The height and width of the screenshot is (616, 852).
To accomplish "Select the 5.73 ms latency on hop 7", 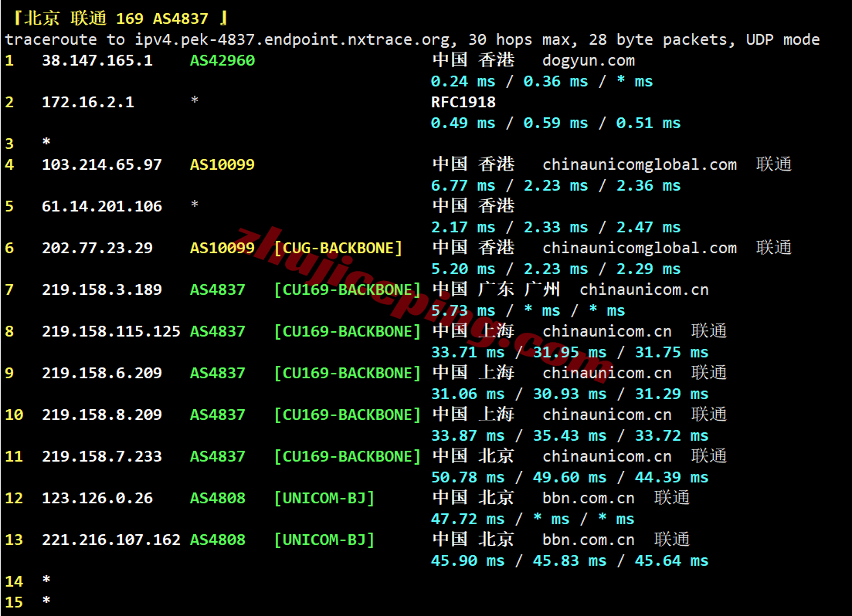I will click(463, 311).
